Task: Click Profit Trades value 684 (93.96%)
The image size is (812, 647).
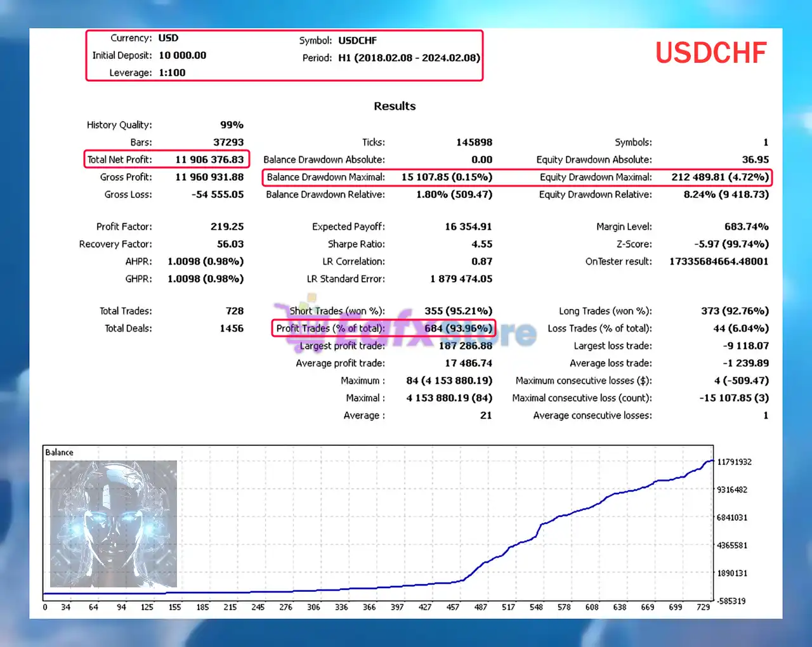Action: point(459,329)
